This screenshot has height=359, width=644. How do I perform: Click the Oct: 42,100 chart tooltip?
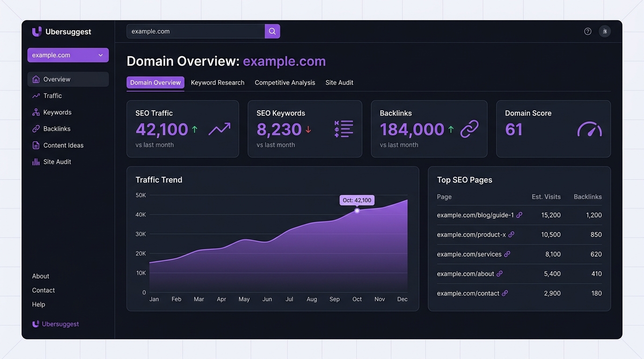pos(357,200)
